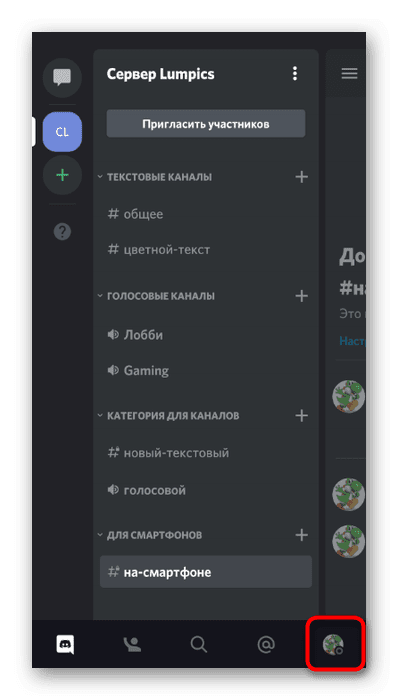
Task: Click the Пригласить участников button
Action: (206, 124)
